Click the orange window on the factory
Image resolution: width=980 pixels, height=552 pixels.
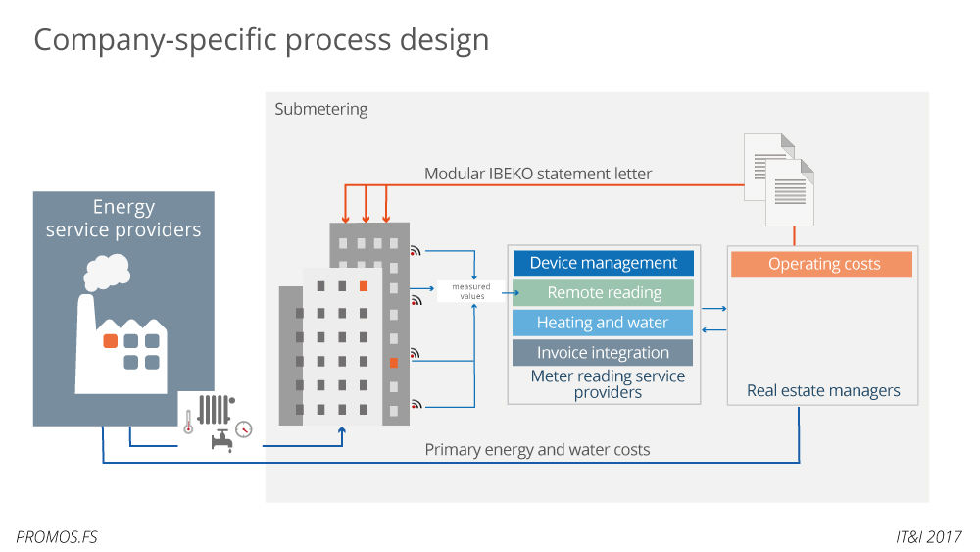pos(112,341)
